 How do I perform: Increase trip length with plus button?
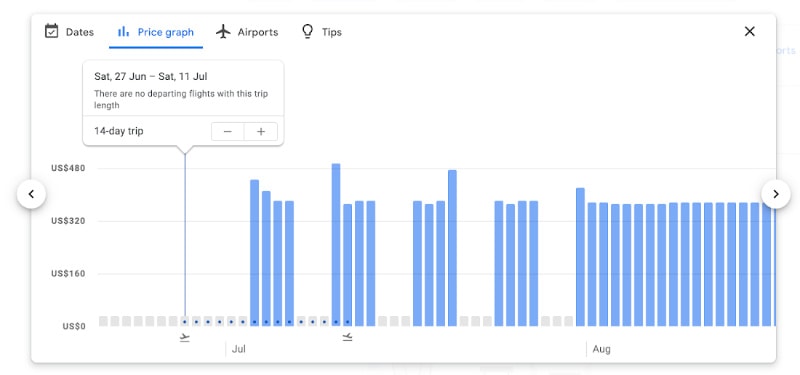tap(261, 132)
